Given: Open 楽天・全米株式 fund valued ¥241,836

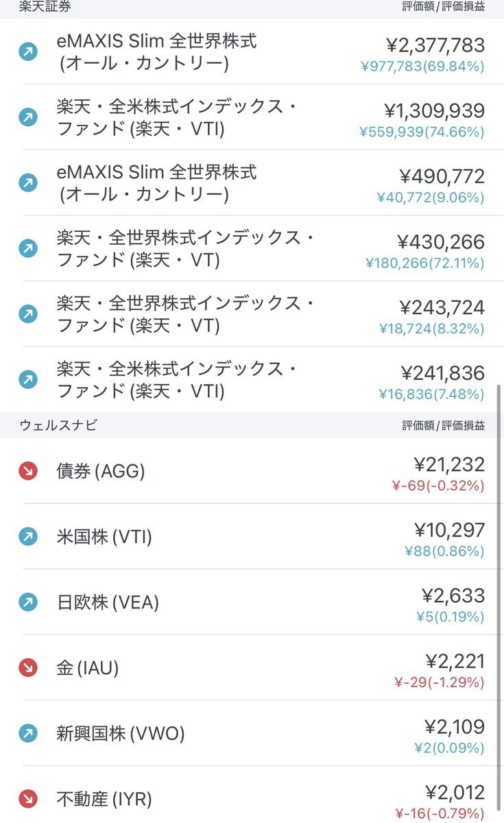Looking at the screenshot, I should 252,380.
